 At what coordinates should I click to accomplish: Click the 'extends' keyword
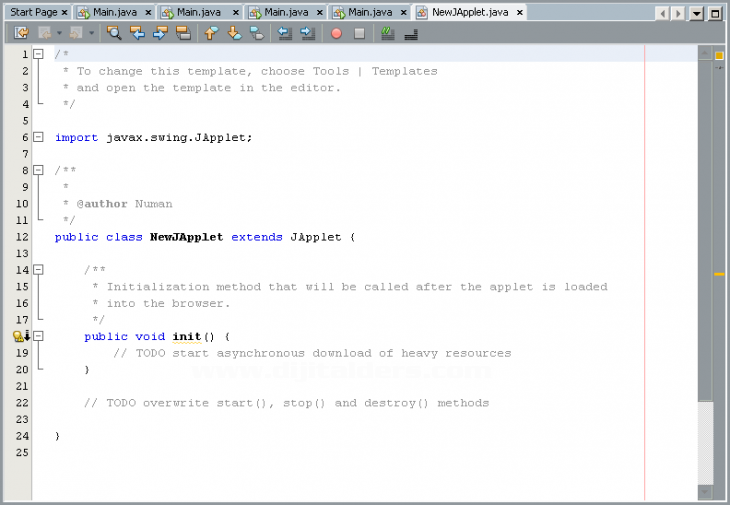(x=257, y=237)
